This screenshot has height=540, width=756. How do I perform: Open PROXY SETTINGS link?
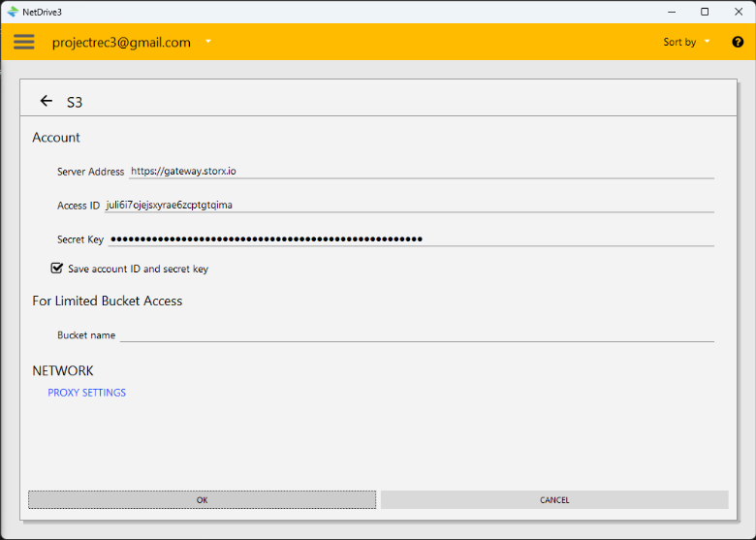(x=87, y=393)
